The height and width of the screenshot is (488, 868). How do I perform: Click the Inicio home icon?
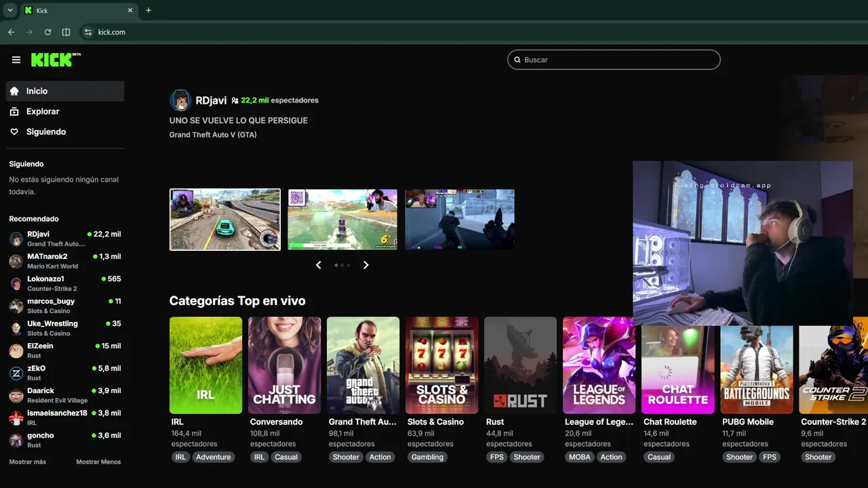(14, 91)
